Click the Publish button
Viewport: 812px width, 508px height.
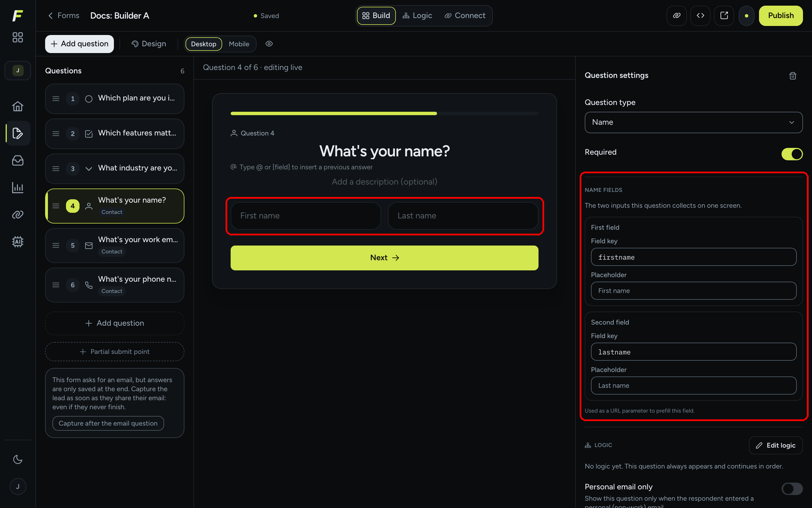point(781,16)
